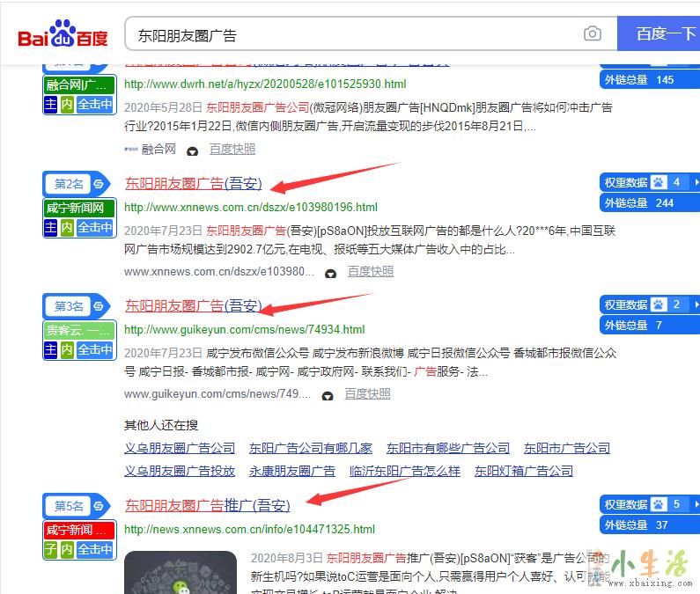Click the camera image search icon
The height and width of the screenshot is (594, 700).
tap(593, 34)
